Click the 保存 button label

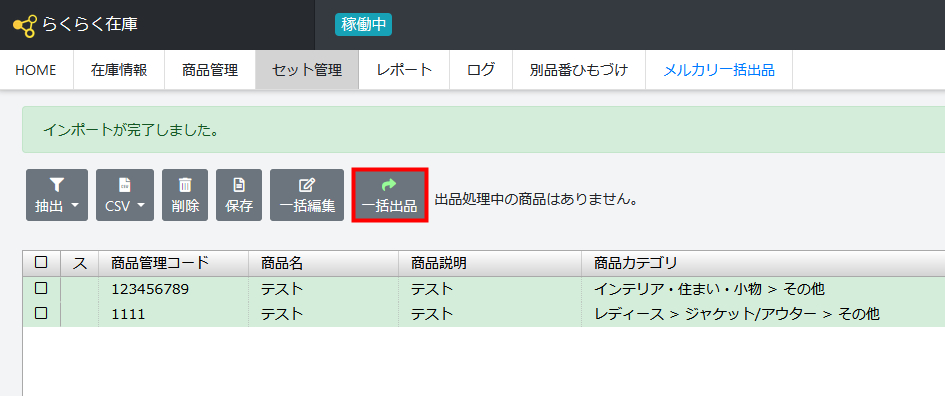(x=239, y=206)
